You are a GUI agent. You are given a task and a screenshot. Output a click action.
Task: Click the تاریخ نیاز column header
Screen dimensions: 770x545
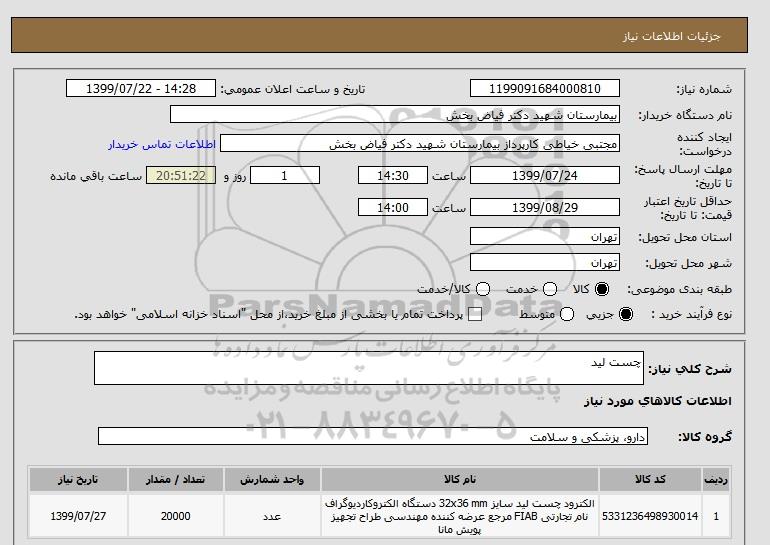coord(78,479)
